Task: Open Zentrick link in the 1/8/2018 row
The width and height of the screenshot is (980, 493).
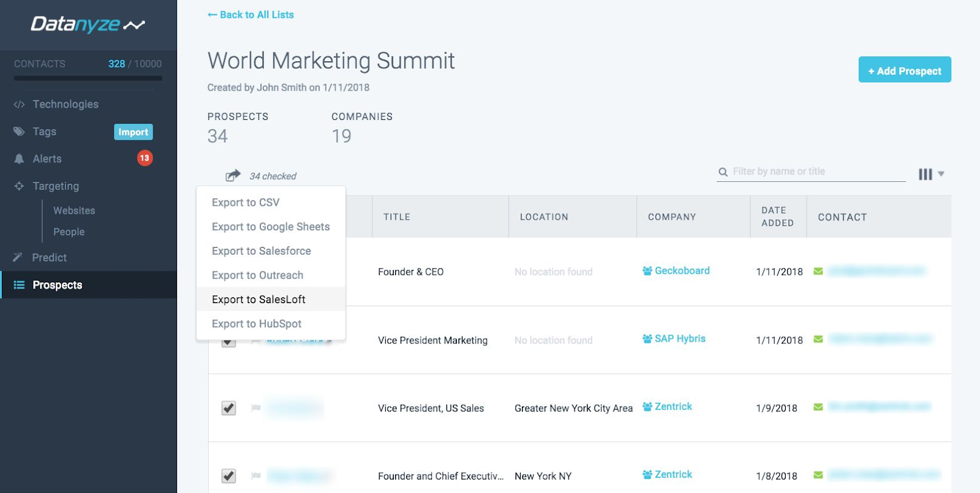Action: click(673, 475)
